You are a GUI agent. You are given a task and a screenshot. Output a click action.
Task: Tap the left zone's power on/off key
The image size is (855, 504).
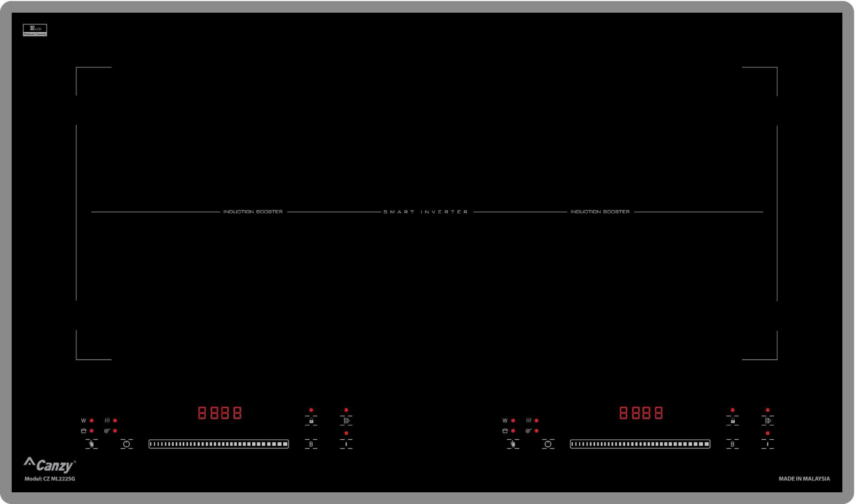346,444
